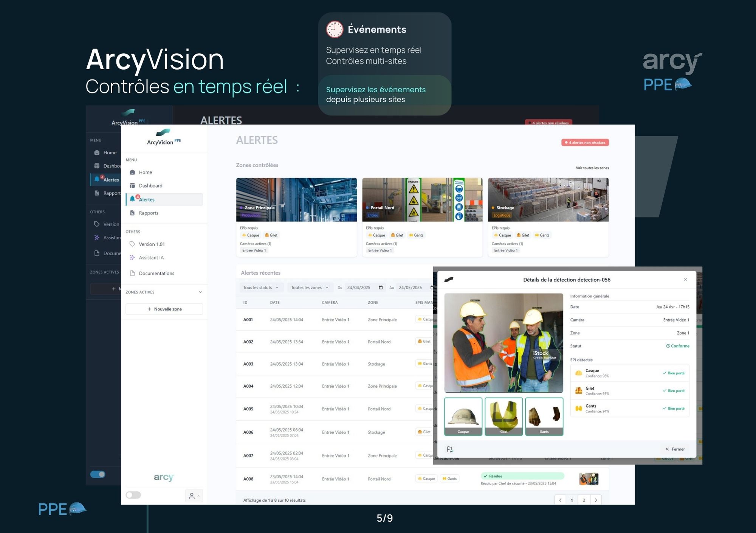Click the flag report icon in the dialog

pyautogui.click(x=450, y=449)
